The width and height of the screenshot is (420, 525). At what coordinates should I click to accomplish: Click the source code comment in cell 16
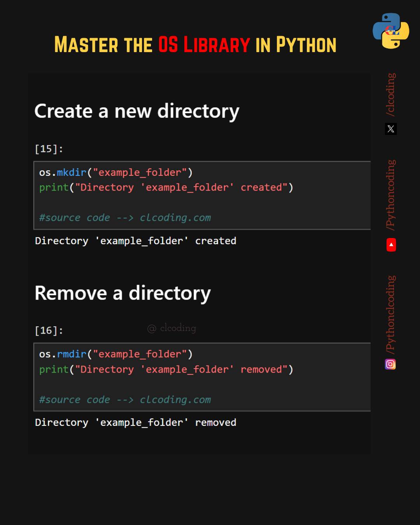pyautogui.click(x=125, y=400)
